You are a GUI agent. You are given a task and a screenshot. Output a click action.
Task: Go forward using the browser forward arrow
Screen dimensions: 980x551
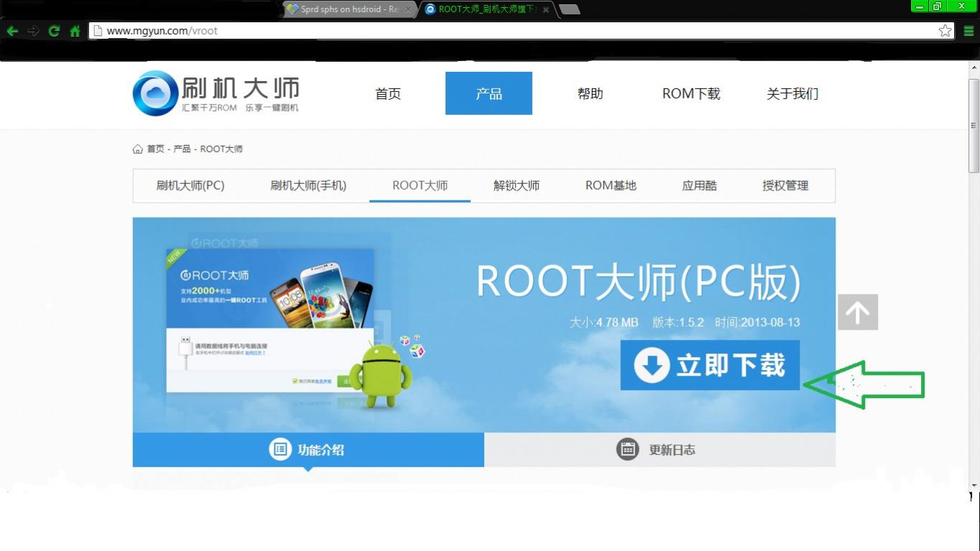(33, 31)
